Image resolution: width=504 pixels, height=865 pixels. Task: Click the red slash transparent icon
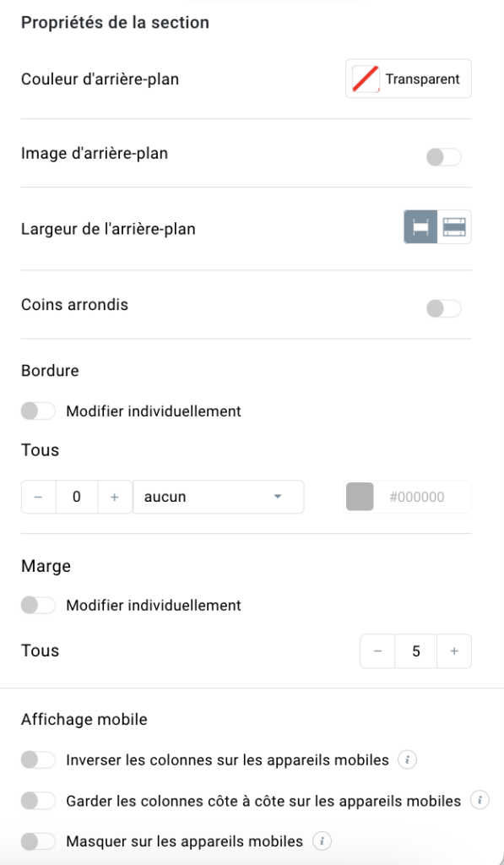366,79
